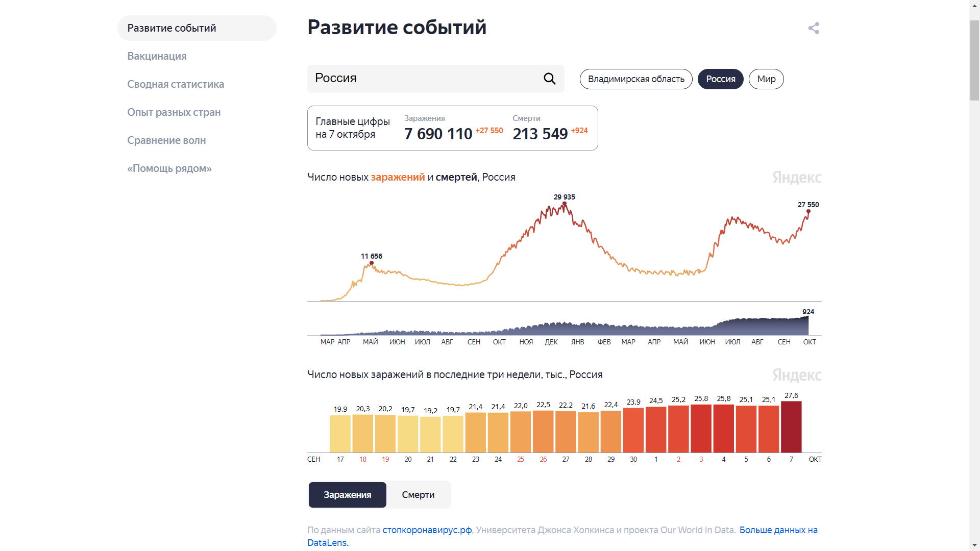Click the October 7 bar labeled 27,6

coord(791,427)
